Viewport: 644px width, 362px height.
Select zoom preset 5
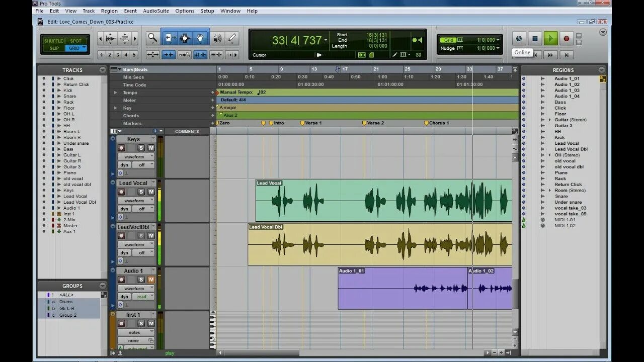pyautogui.click(x=134, y=55)
